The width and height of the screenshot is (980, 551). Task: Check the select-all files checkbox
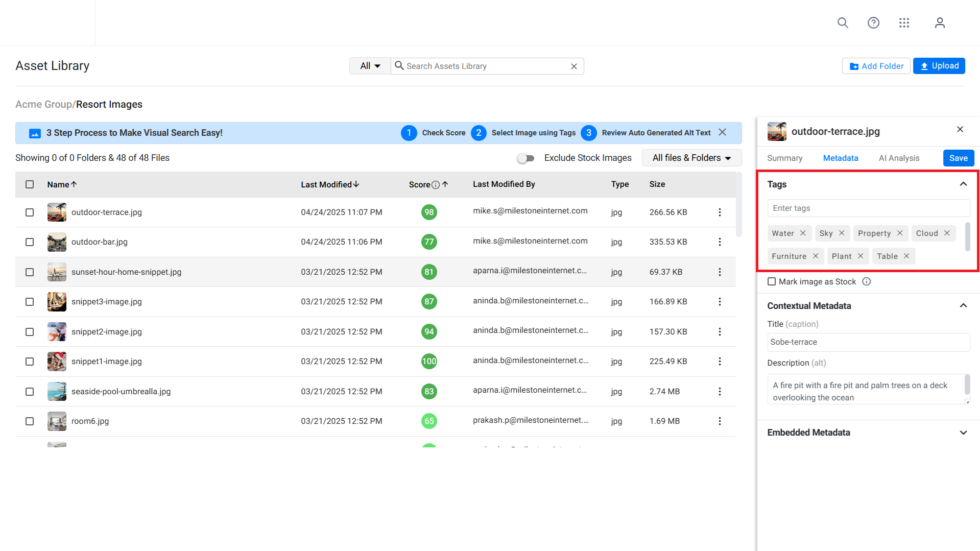(30, 184)
